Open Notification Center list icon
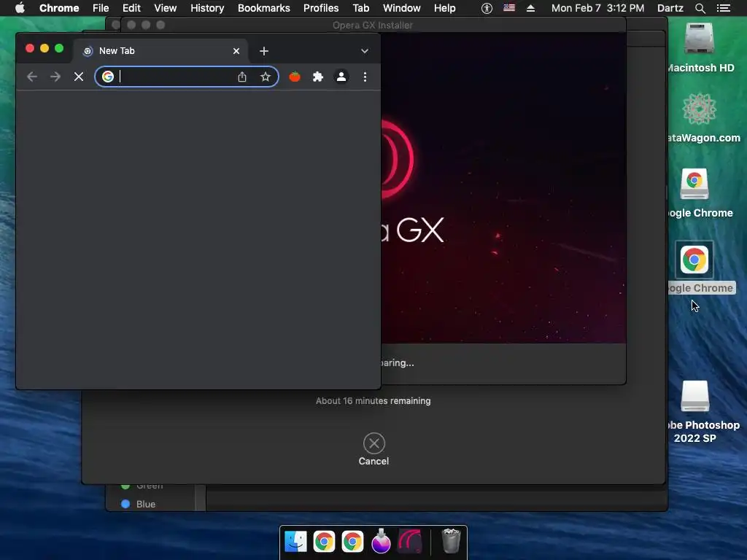 [x=724, y=8]
